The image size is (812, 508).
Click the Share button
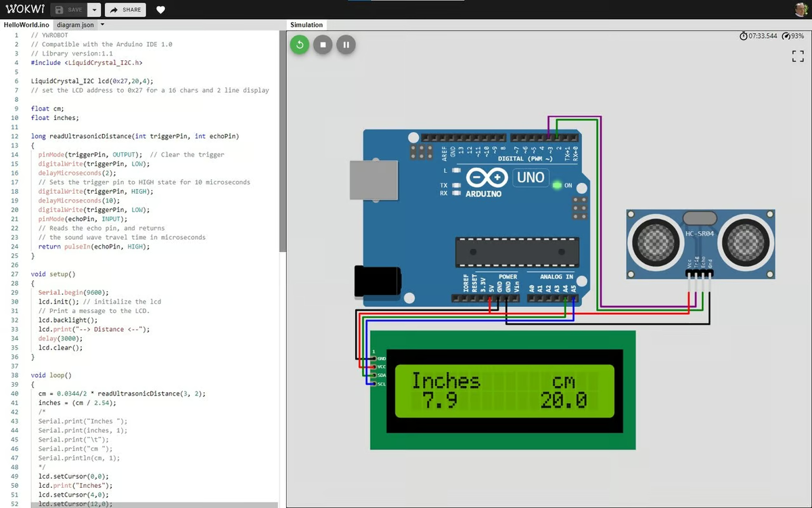click(x=125, y=10)
